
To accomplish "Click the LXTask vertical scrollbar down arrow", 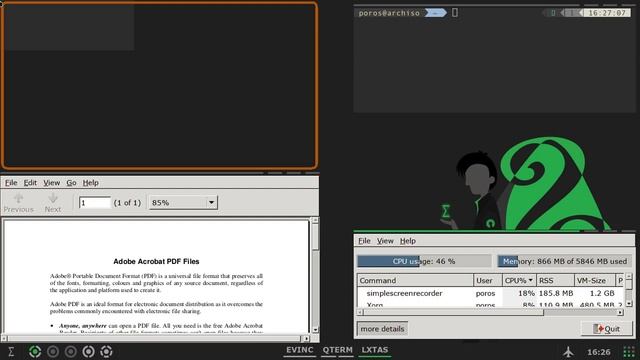I will point(629,303).
